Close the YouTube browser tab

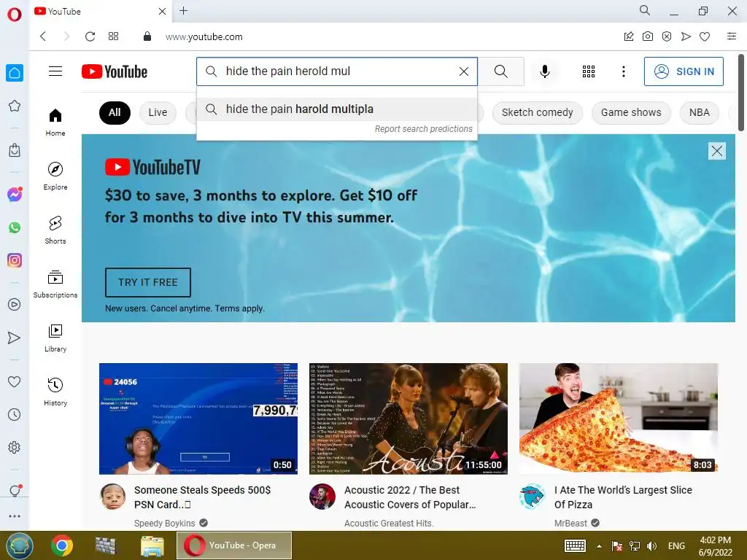(x=162, y=11)
